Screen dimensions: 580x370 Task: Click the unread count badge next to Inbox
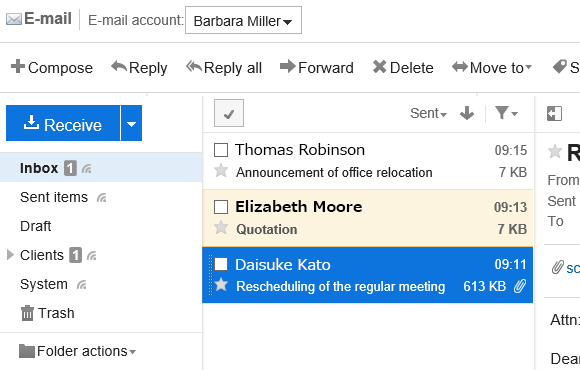coord(70,168)
